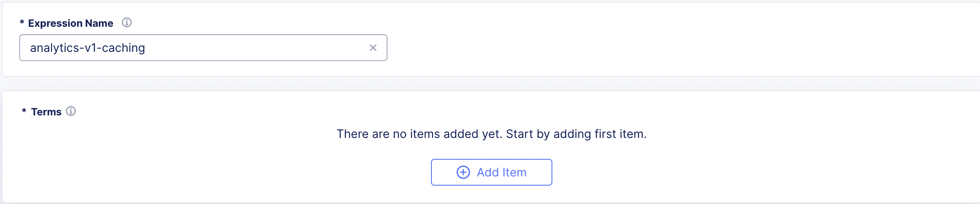The height and width of the screenshot is (204, 980).
Task: Open the Terms help tooltip icon
Action: click(x=71, y=111)
